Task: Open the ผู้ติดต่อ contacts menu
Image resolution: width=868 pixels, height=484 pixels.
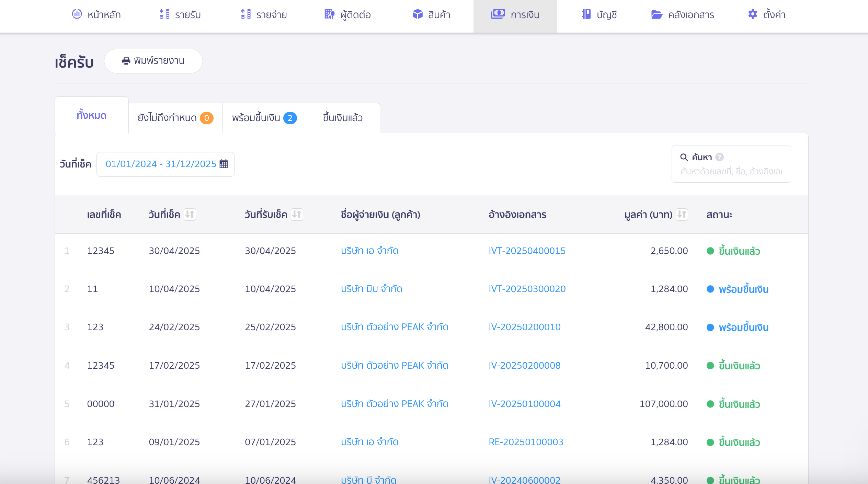Action: [x=347, y=14]
